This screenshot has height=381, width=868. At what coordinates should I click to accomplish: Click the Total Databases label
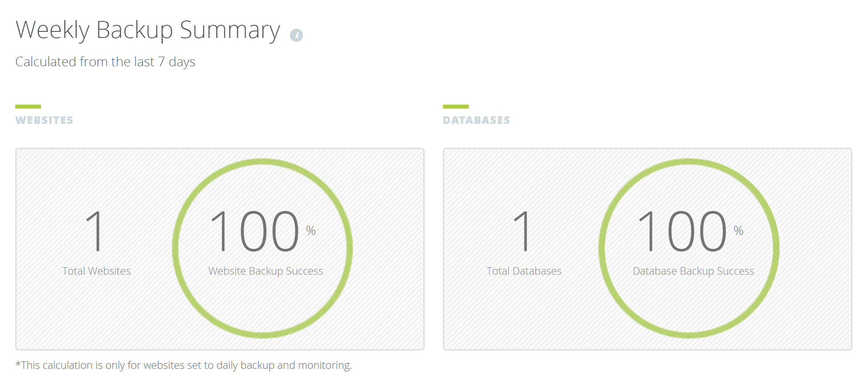[524, 271]
